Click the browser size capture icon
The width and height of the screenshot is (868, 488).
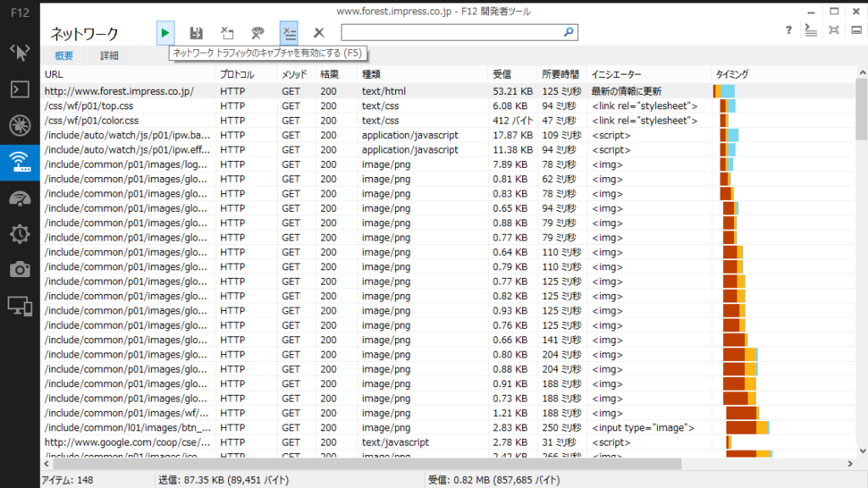(x=834, y=30)
